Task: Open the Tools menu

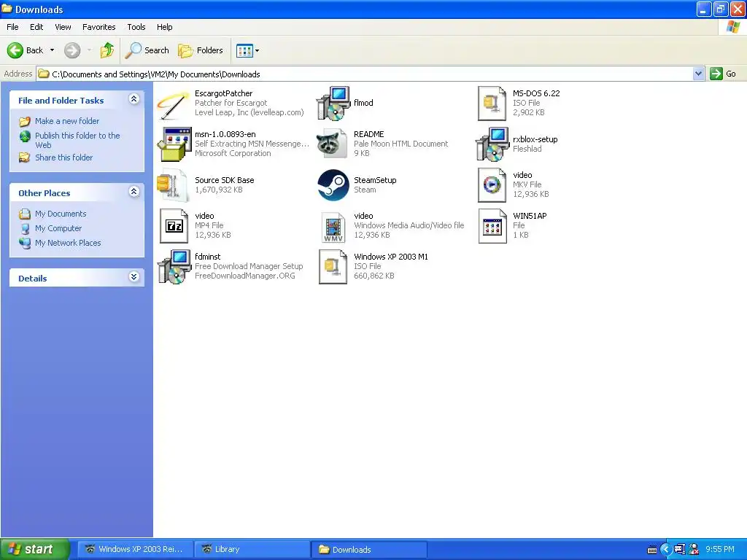Action: point(136,27)
